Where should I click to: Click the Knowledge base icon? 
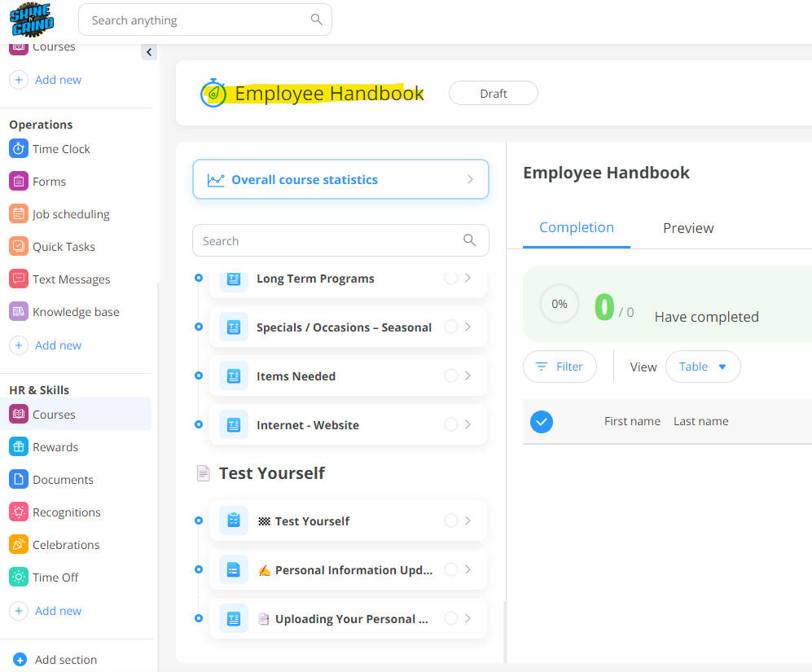click(19, 312)
